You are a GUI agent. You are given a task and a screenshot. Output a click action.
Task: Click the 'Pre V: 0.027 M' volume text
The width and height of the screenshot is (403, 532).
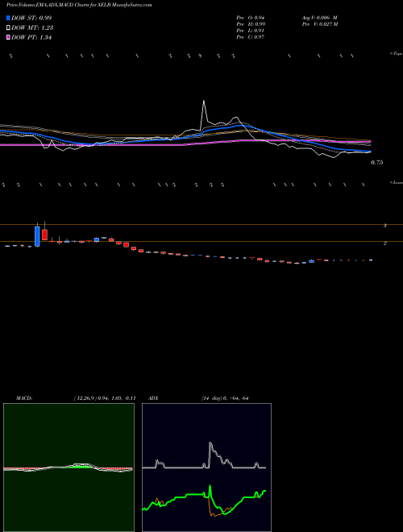pos(320,24)
